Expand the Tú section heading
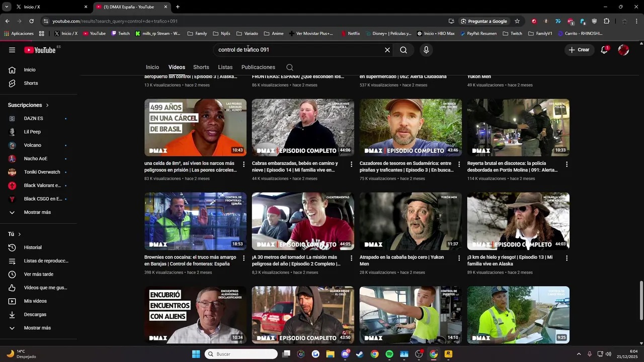This screenshot has width=644, height=362. coord(15,234)
